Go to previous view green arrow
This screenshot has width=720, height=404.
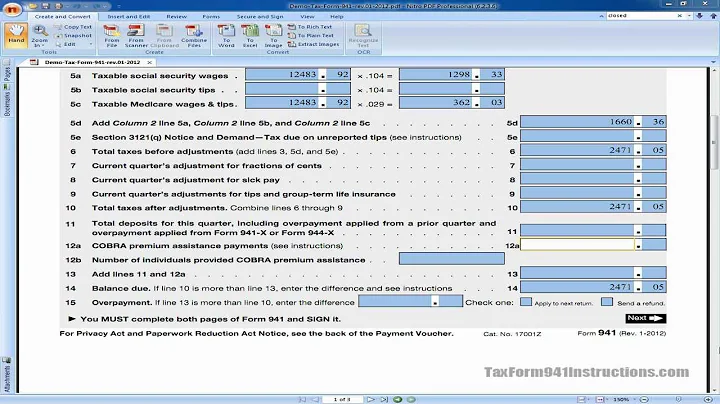(398, 399)
